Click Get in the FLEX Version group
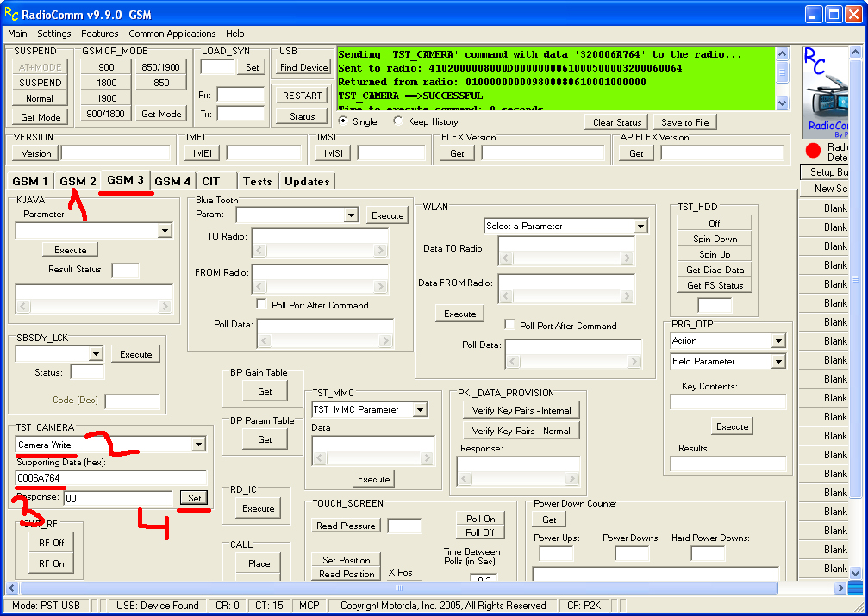868x616 pixels. [x=457, y=153]
